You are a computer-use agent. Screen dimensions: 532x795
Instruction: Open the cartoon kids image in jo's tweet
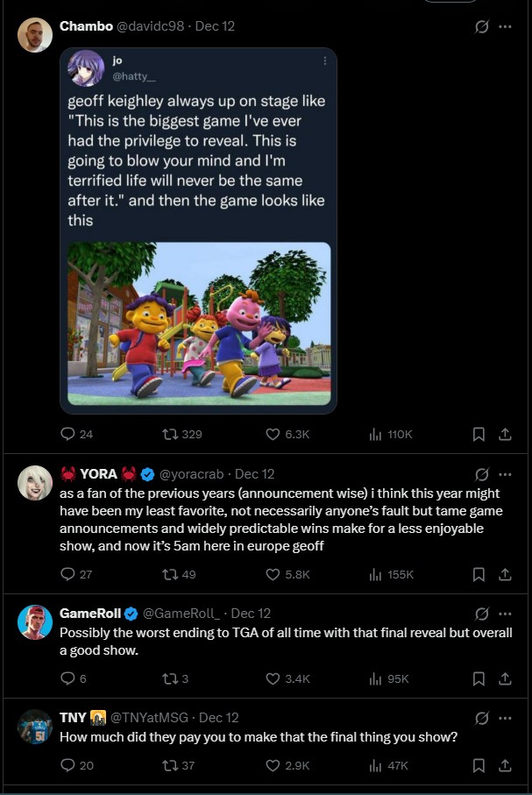200,323
